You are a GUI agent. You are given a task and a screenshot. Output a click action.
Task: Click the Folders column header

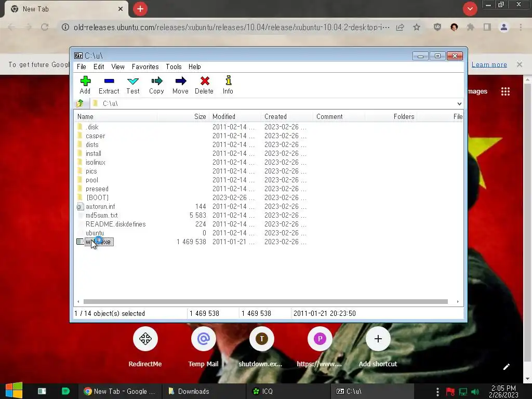(391, 117)
